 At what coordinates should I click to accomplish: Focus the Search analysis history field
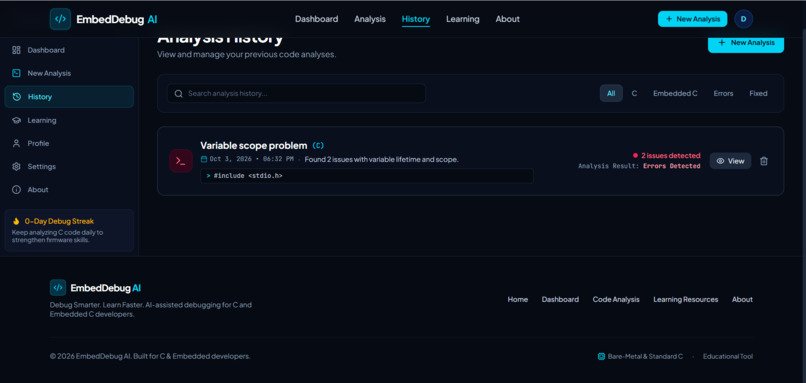[296, 94]
